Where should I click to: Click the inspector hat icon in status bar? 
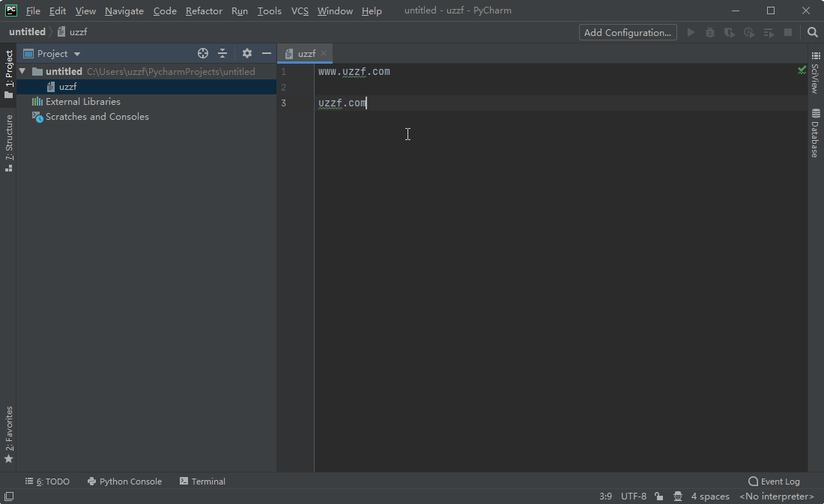click(x=678, y=496)
